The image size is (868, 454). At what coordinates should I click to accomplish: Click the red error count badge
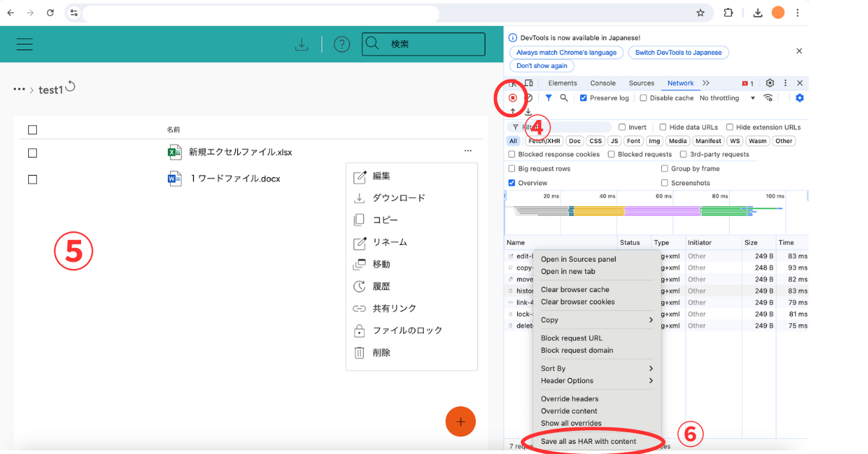748,83
